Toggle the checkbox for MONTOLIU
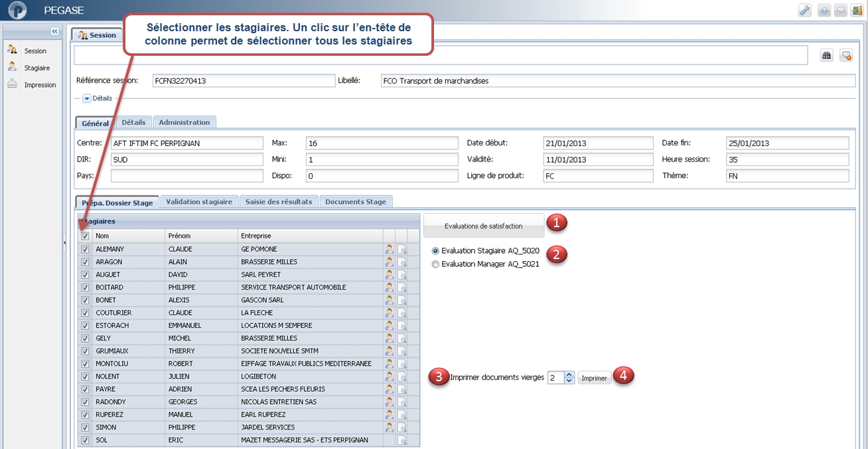The image size is (868, 449). click(x=85, y=364)
